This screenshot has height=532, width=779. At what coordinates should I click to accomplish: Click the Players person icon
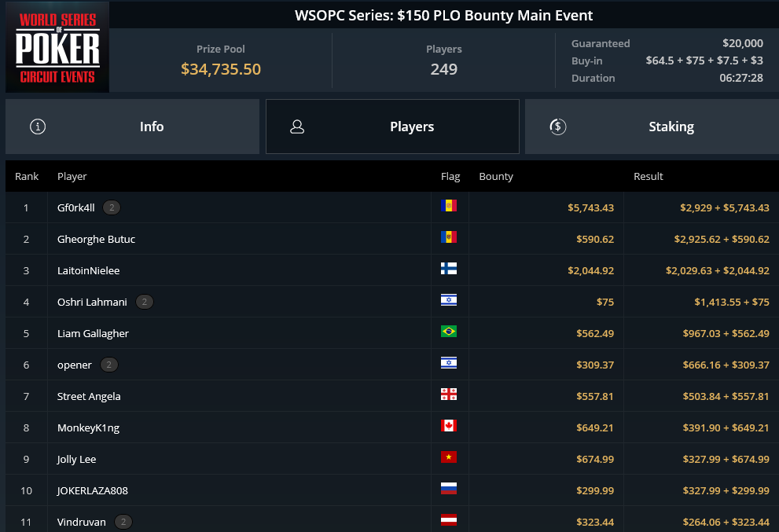(297, 127)
